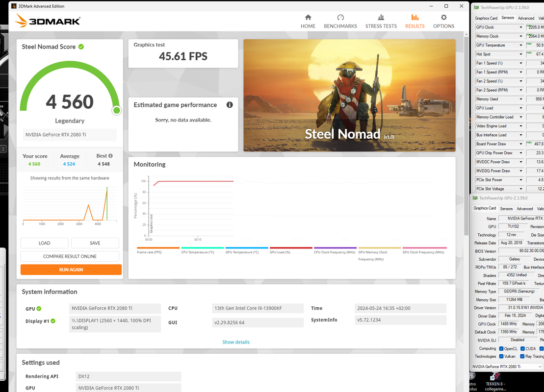Click the Steel Nomad artwork thumbnail
The image size is (544, 392).
pos(349,96)
